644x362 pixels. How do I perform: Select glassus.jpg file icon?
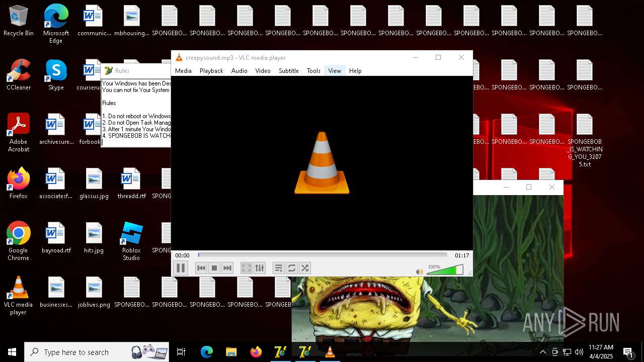[x=94, y=184]
